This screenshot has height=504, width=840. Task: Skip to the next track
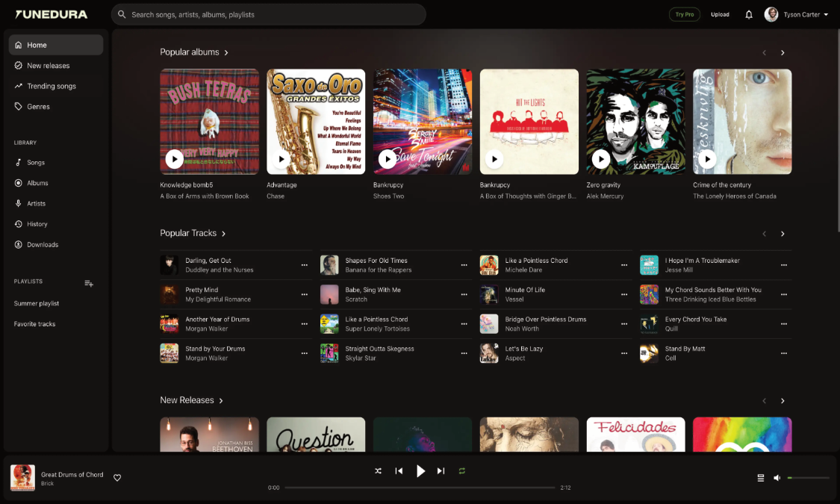441,471
